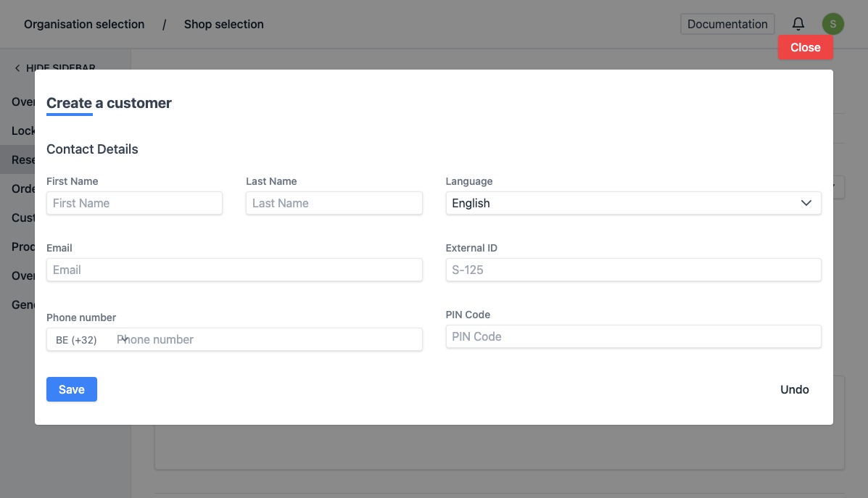Click into the Last Name field

point(334,203)
